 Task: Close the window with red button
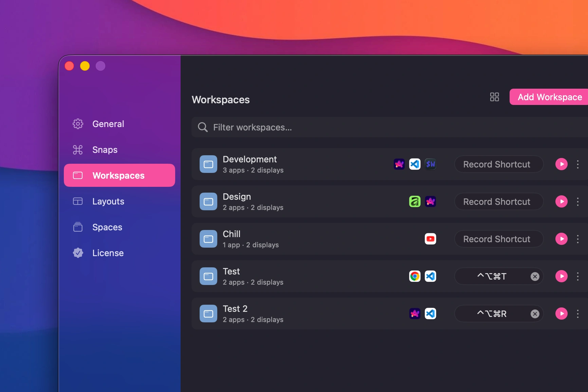pos(69,66)
